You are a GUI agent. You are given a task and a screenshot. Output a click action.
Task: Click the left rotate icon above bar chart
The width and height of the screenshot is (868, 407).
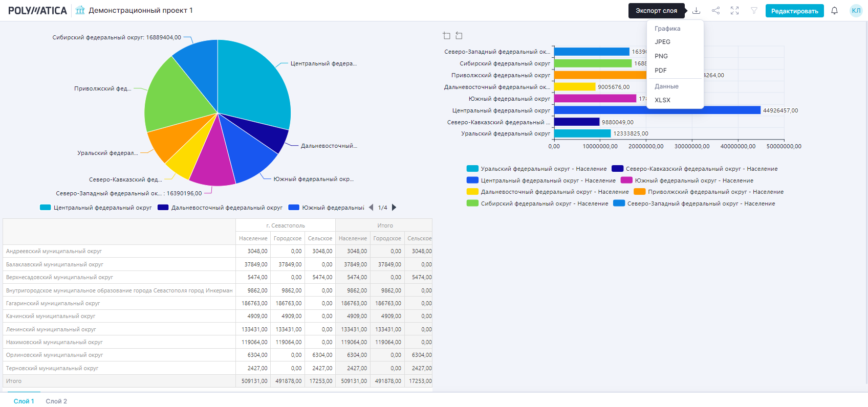[446, 35]
